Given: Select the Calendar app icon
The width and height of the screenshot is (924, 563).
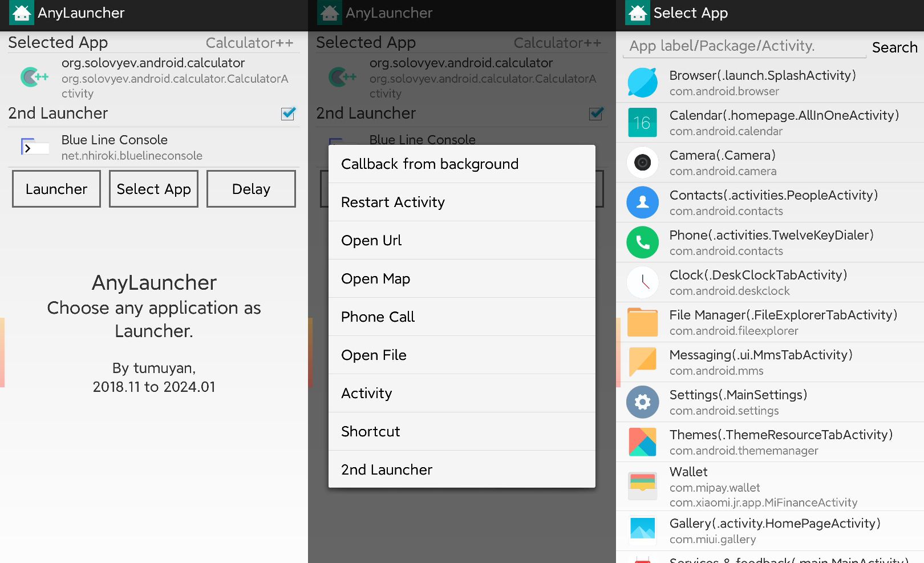Looking at the screenshot, I should 642,123.
